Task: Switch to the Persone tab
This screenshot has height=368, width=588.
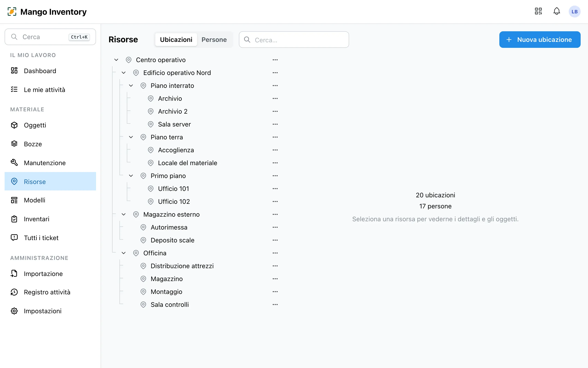Action: point(214,40)
